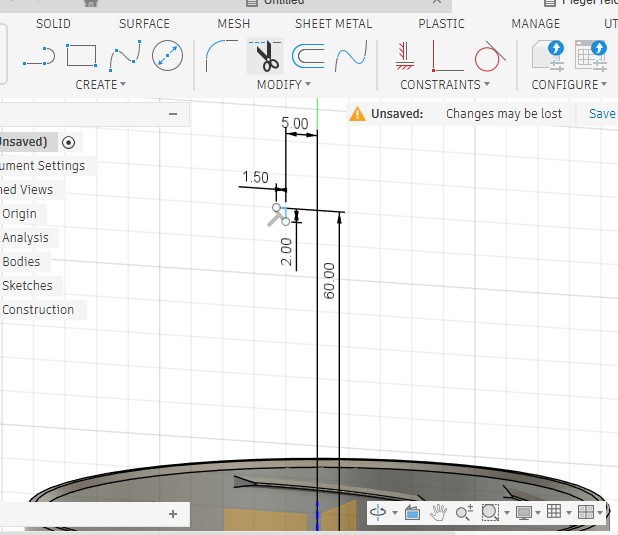This screenshot has width=618, height=535.
Task: Choose the Spline tool in Create
Action: pos(124,56)
